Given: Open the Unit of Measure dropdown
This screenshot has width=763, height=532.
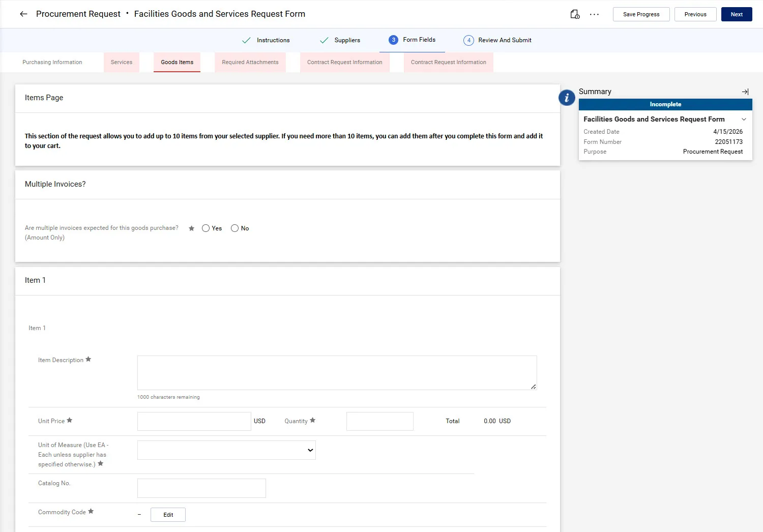Looking at the screenshot, I should pyautogui.click(x=226, y=450).
